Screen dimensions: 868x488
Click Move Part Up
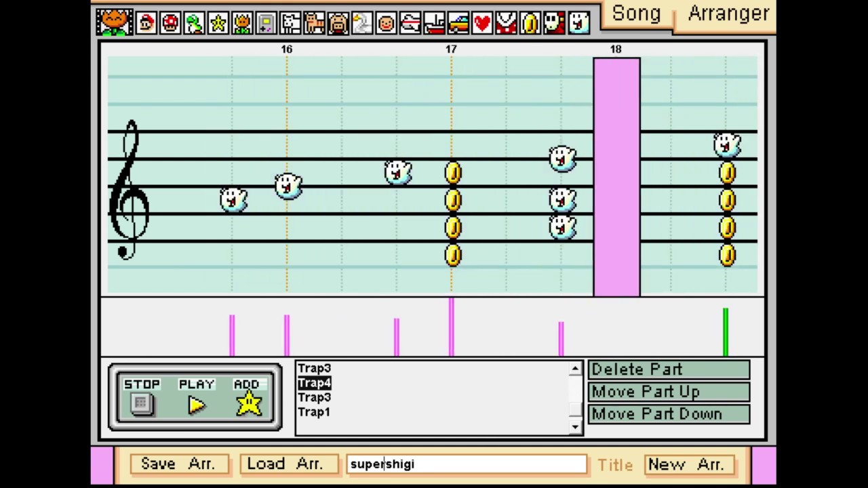pos(669,392)
